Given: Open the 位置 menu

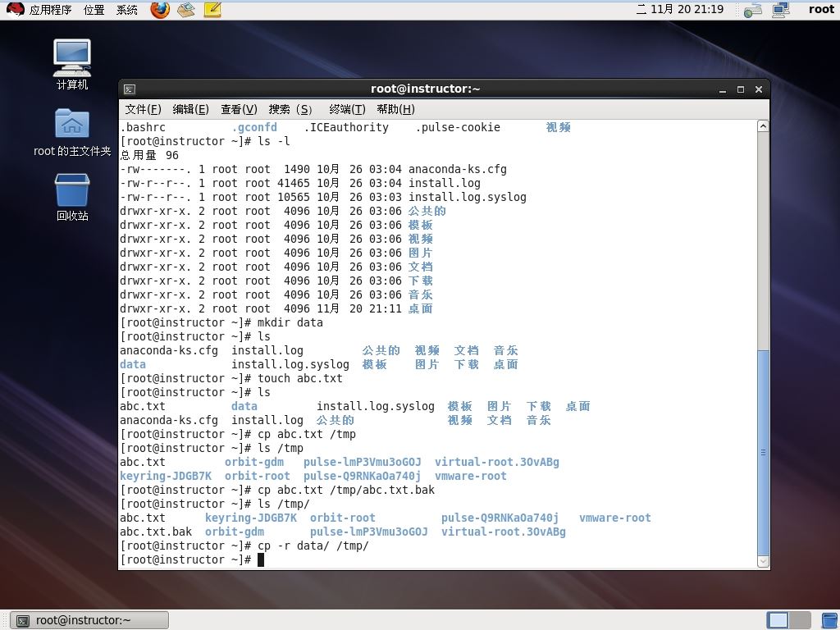Looking at the screenshot, I should pyautogui.click(x=94, y=10).
